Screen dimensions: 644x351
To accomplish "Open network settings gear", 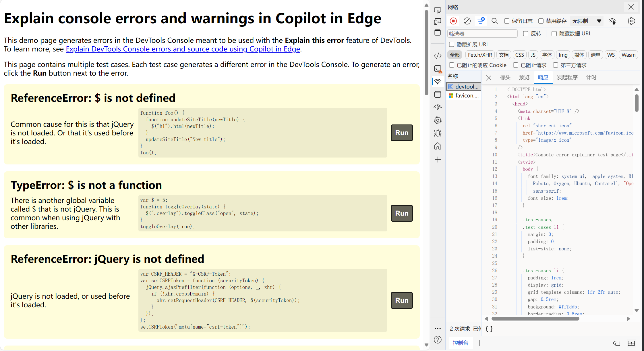I will (x=631, y=21).
